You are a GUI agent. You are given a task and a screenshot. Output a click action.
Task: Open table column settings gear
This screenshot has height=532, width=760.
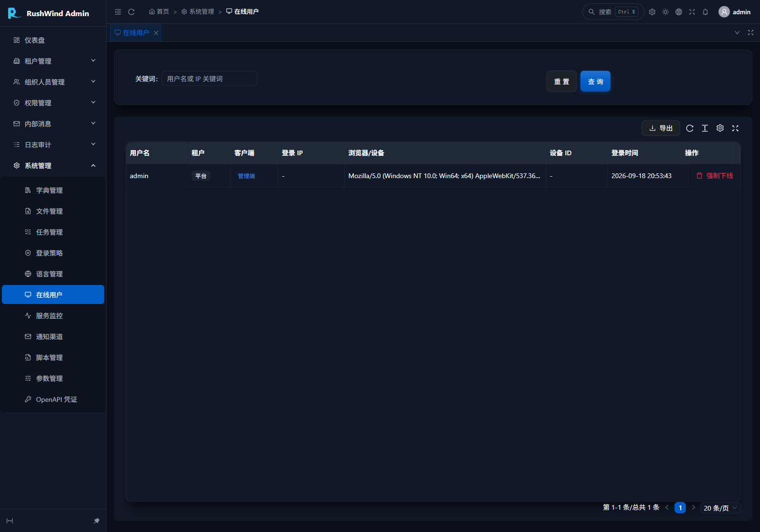click(720, 128)
